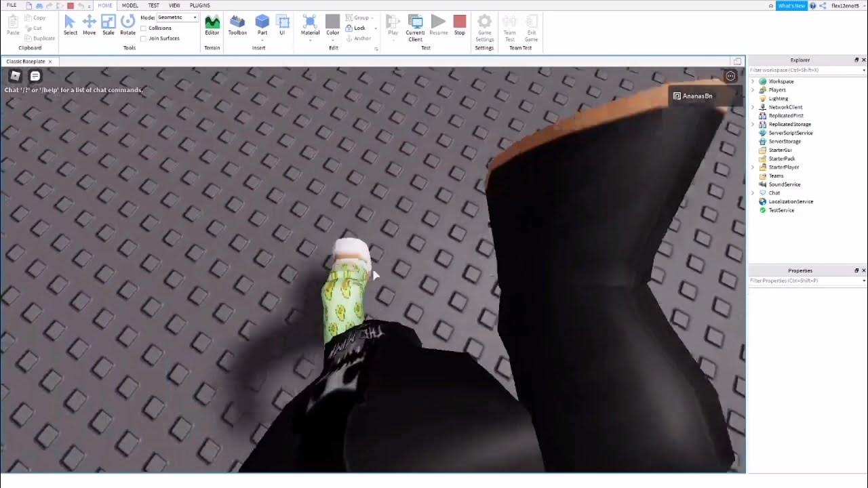Viewport: 868px width, 488px height.
Task: Click the Lock tool
Action: (x=357, y=28)
